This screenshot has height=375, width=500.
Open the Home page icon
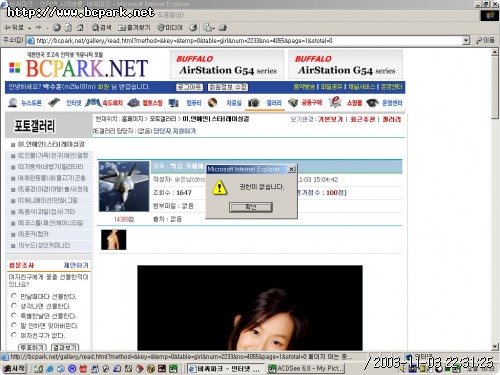click(x=80, y=28)
